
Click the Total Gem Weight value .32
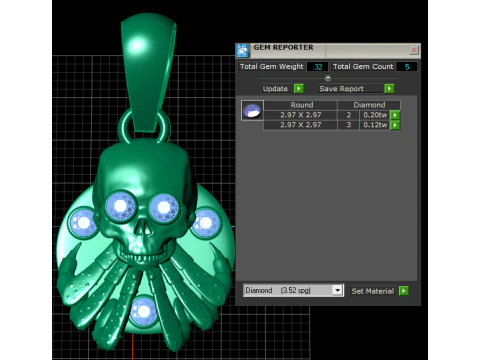(317, 67)
